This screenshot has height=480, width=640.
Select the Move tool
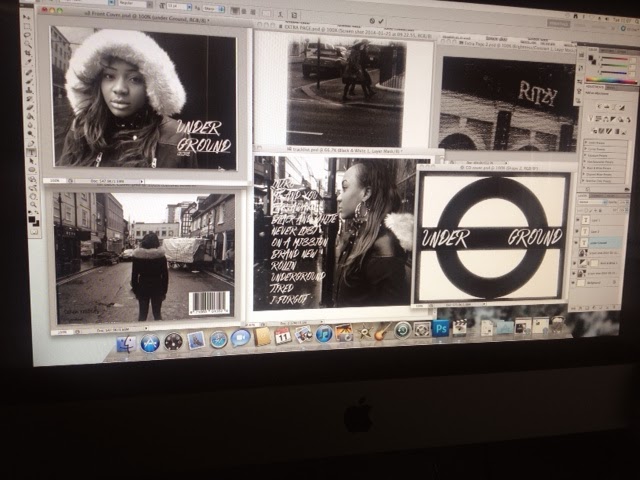tap(26, 17)
